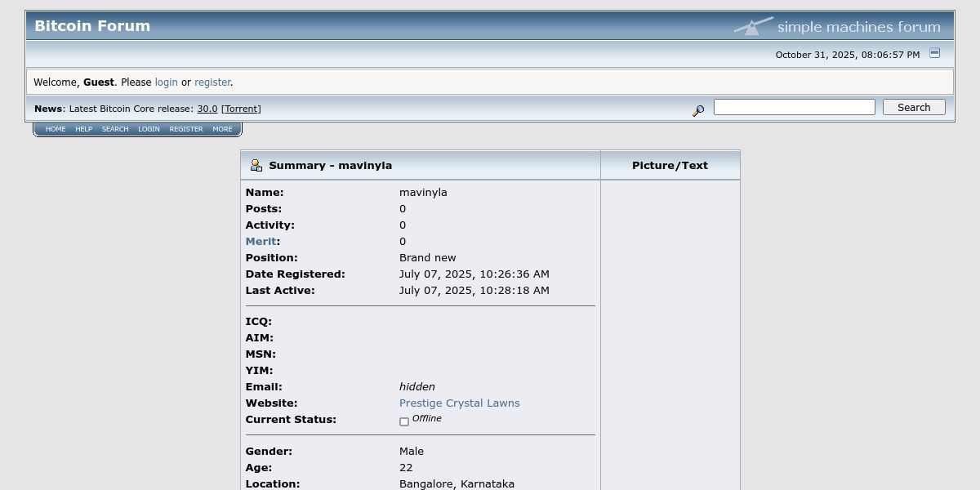Click the Summary - mavinyla heading
Screen dimensions: 980x490
[x=331, y=166]
